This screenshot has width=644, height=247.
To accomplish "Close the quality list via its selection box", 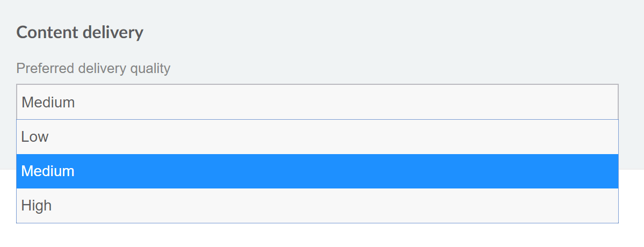I will tap(317, 102).
